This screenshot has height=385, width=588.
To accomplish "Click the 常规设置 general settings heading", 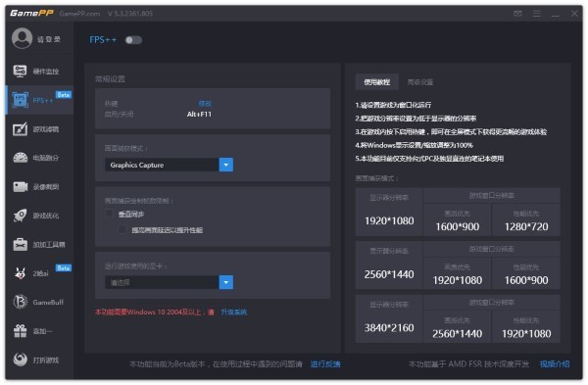I will pos(110,78).
